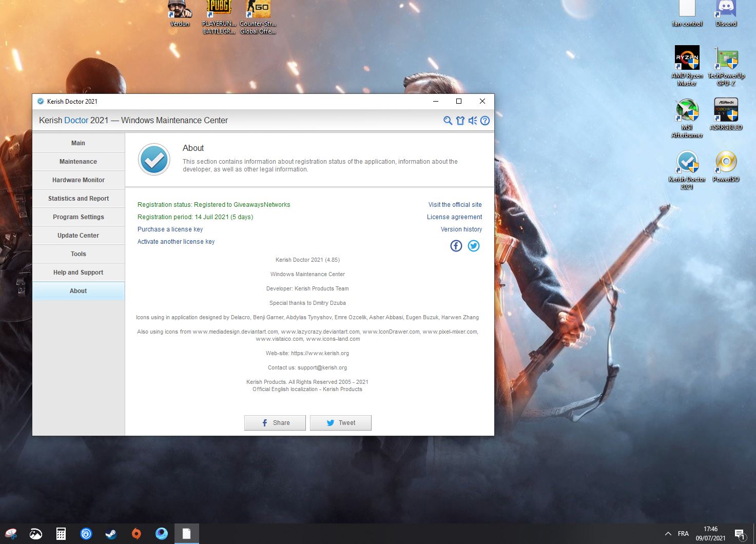
Task: Click the Registration status text line
Action: pos(214,205)
